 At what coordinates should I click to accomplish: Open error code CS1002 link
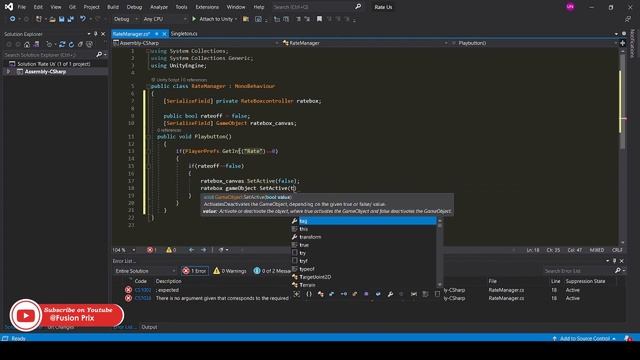(143, 290)
